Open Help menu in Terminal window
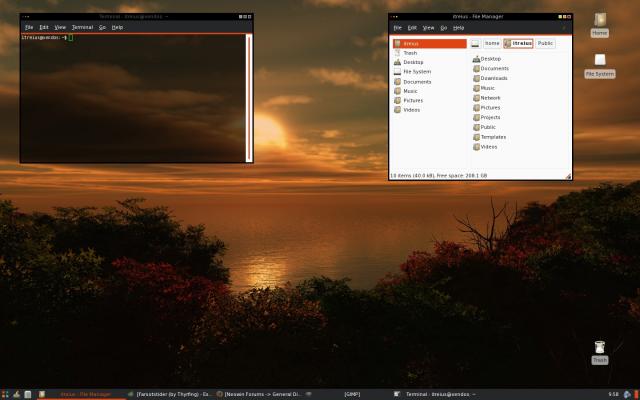 coord(117,27)
